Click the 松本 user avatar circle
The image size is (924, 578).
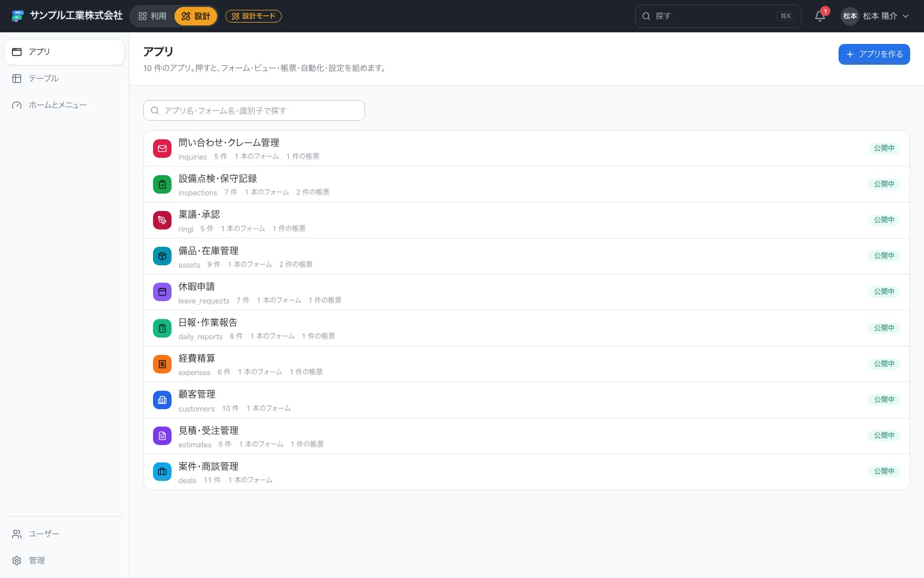pyautogui.click(x=850, y=16)
